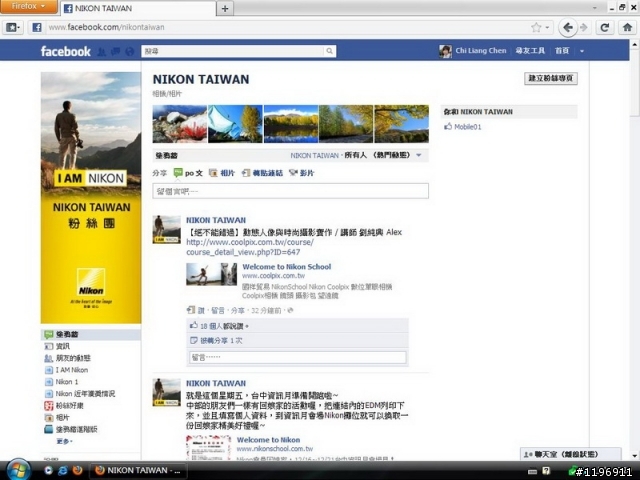Open the lake reflection photo thumbnail
Screen dimensions: 640x480
(x=291, y=124)
